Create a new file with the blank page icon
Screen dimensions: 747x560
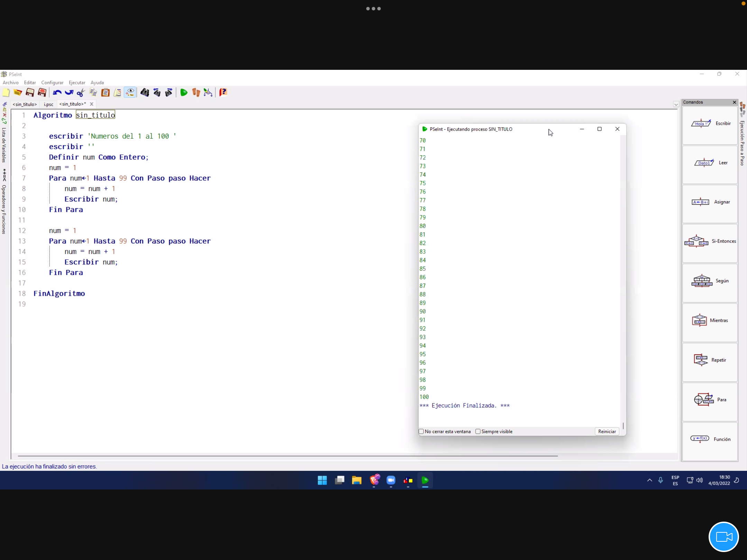pyautogui.click(x=6, y=92)
